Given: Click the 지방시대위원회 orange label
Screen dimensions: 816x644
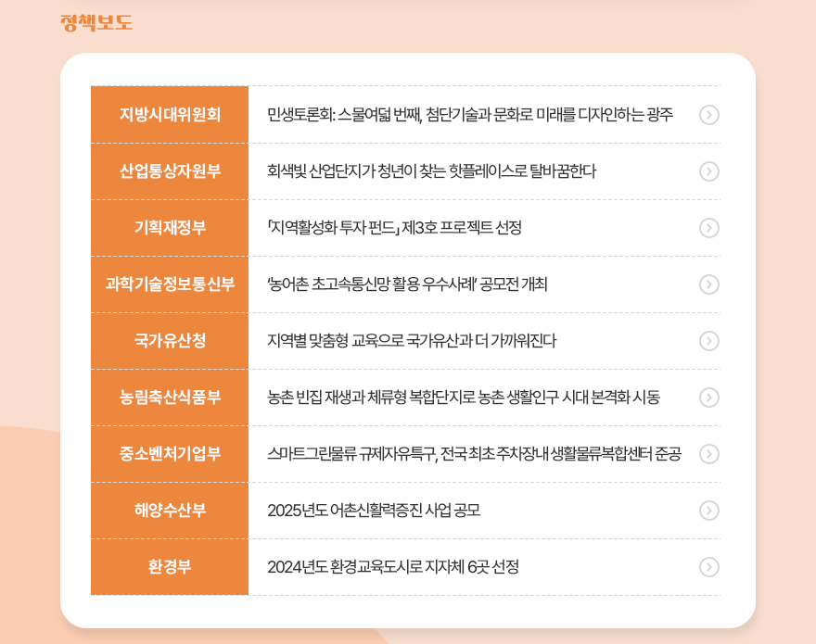Looking at the screenshot, I should coord(170,115).
